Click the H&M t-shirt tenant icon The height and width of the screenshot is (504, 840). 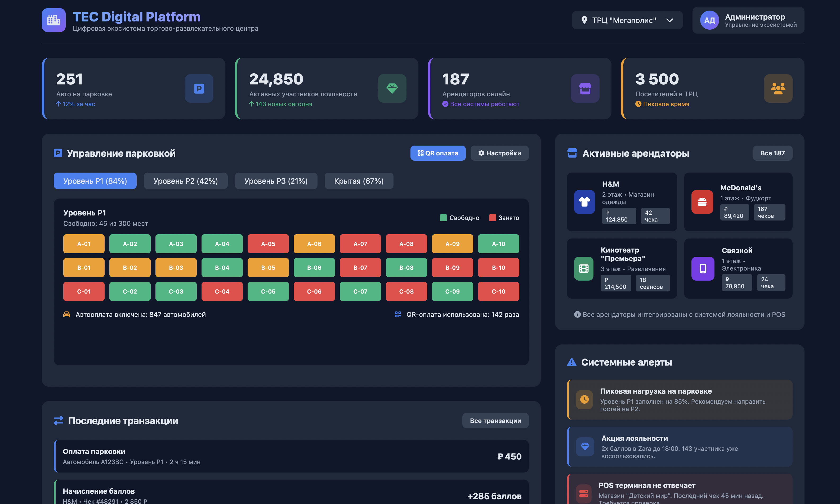(584, 202)
